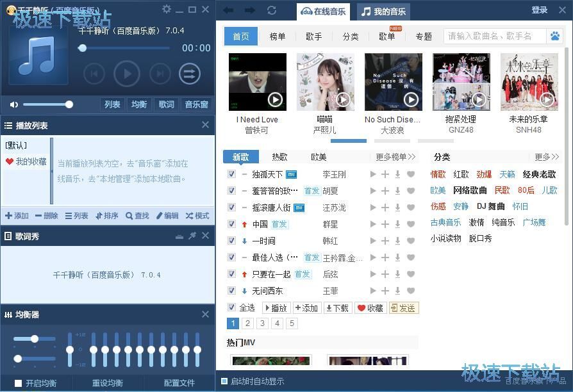Open the 配置文件 equalizer presets menu
The height and width of the screenshot is (392, 573).
pyautogui.click(x=179, y=383)
